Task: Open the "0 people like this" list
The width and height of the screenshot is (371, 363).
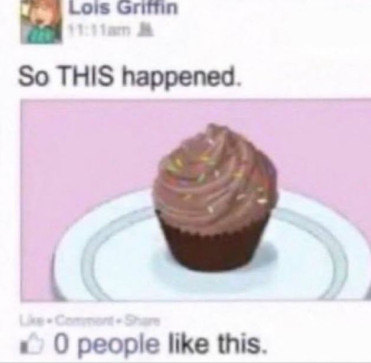Action: pyautogui.click(x=159, y=345)
